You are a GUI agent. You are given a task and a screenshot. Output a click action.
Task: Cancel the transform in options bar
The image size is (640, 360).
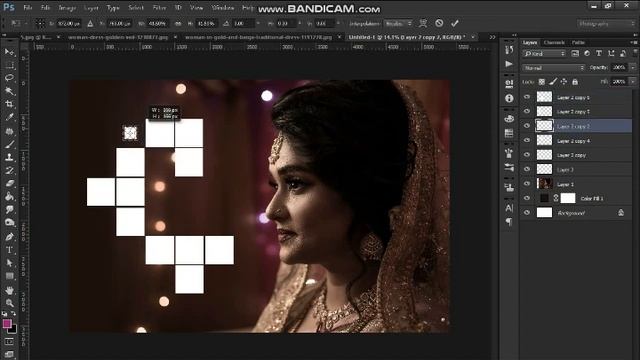coord(439,23)
